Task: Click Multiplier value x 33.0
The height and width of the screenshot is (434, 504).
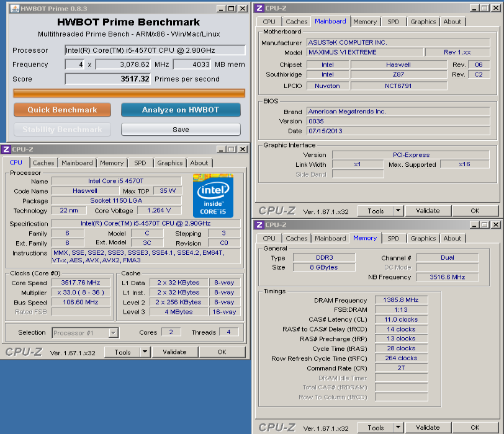Action: click(x=81, y=293)
